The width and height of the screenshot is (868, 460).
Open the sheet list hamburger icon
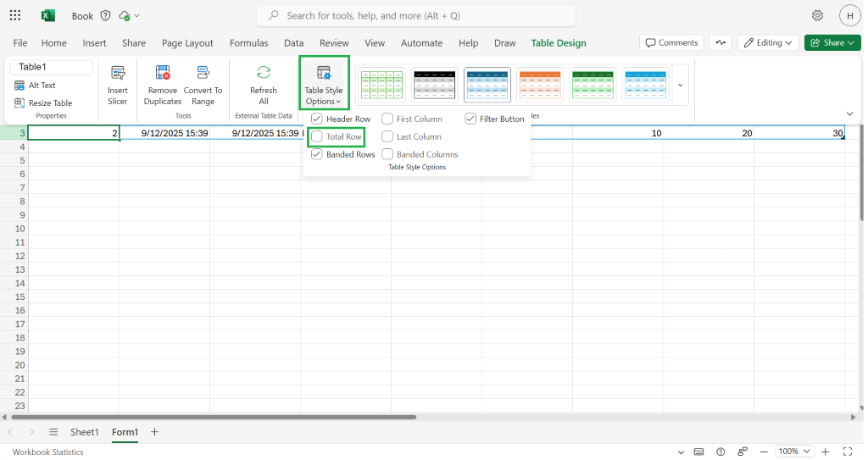(x=53, y=432)
